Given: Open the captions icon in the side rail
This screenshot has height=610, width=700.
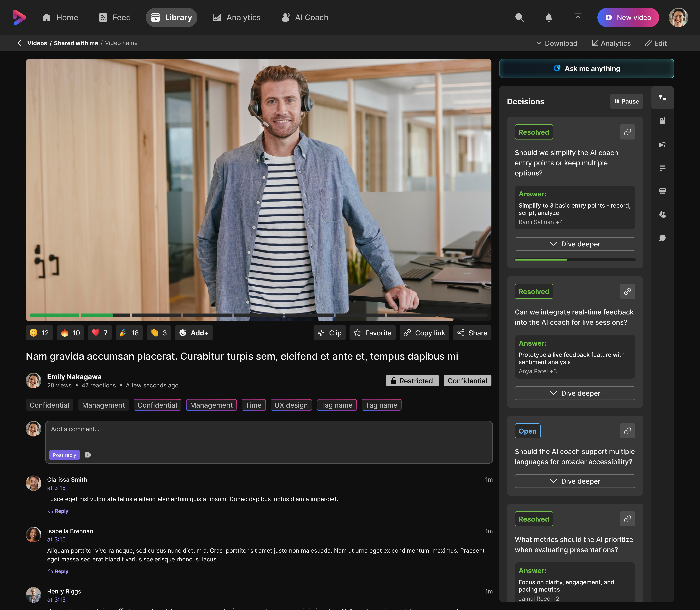Looking at the screenshot, I should pyautogui.click(x=663, y=191).
